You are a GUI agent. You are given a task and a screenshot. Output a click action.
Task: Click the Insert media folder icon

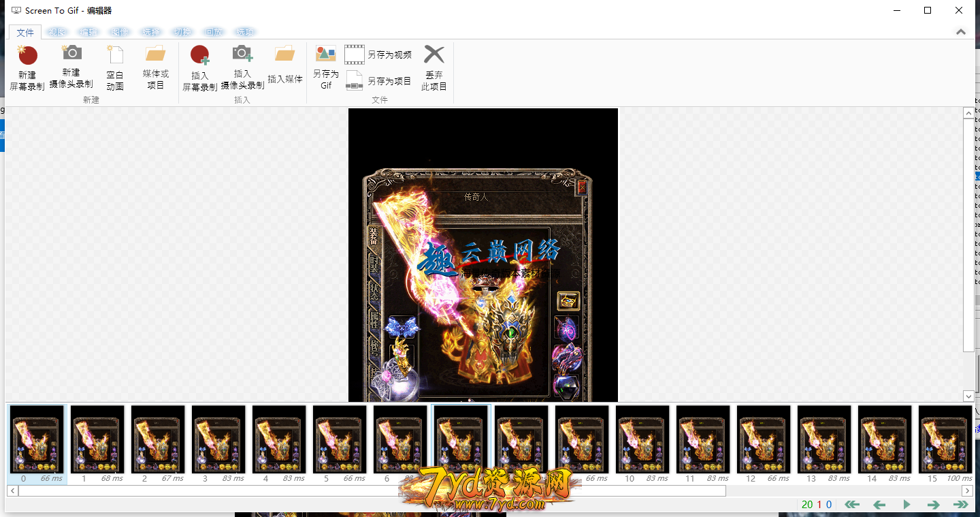click(x=284, y=53)
